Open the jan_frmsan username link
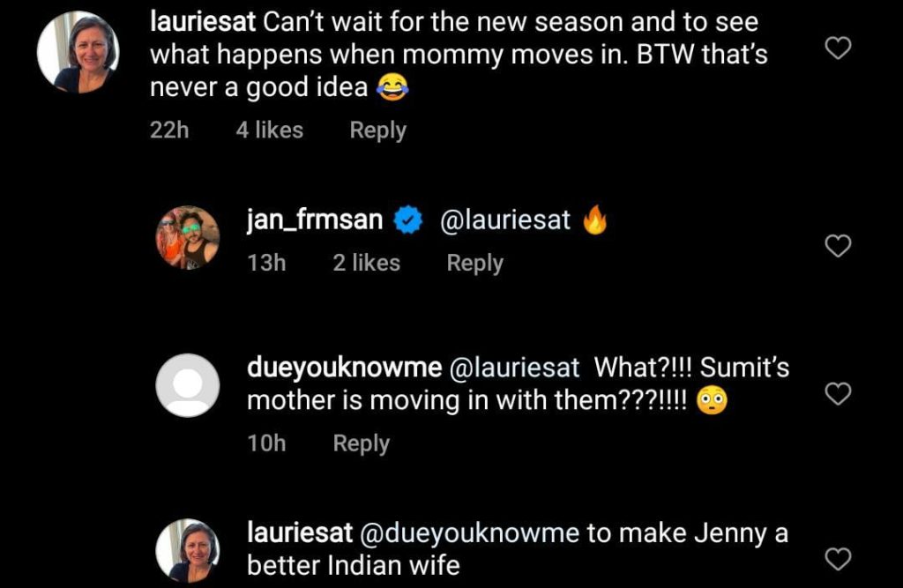This screenshot has height=588, width=903. [315, 220]
